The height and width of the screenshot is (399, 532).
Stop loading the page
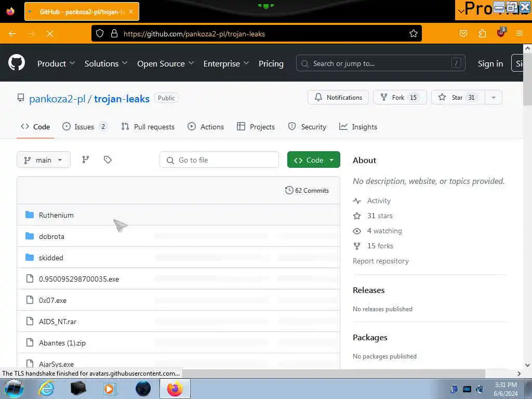coord(49,34)
